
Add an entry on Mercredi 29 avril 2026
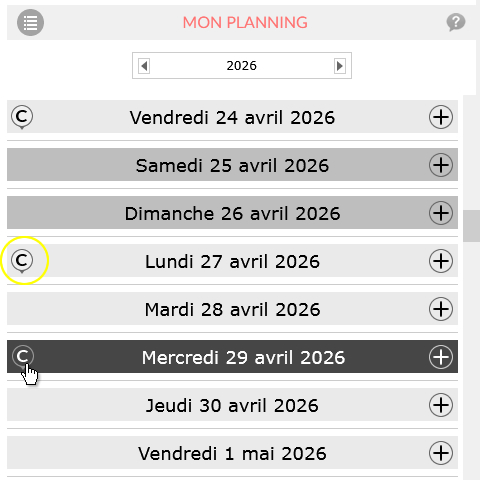441,357
